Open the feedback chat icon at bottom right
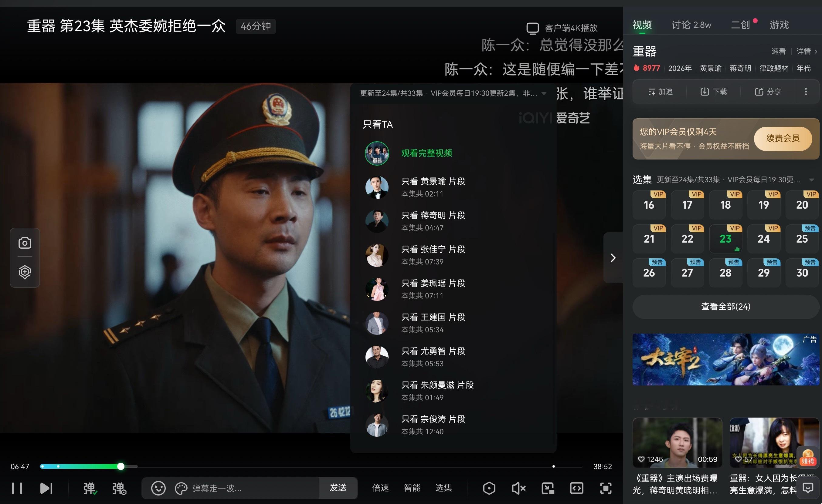This screenshot has width=822, height=504. pyautogui.click(x=808, y=488)
